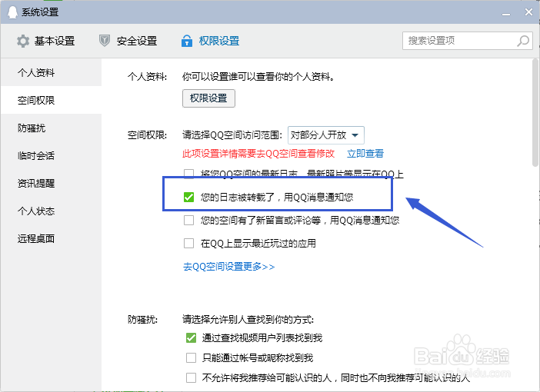Click the 权限设置 button under 个人资料
540x392 pixels.
pos(208,98)
